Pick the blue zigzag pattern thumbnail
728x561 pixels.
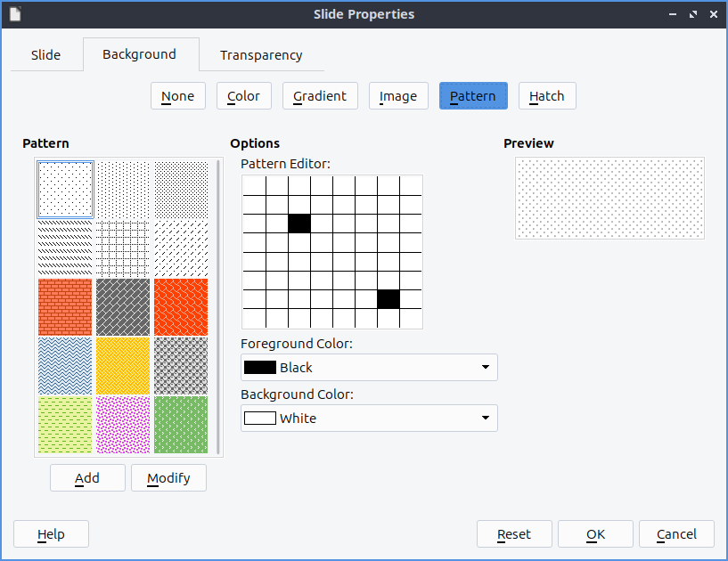(x=64, y=365)
